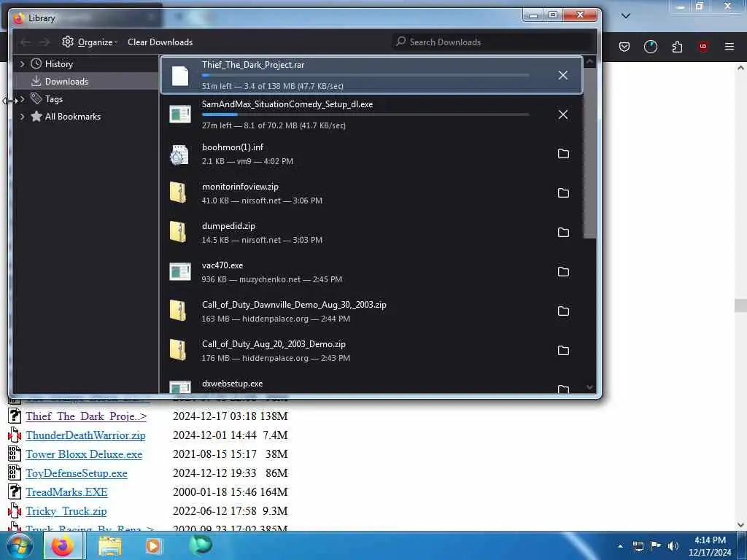This screenshot has width=747, height=560.
Task: Open the downloads progress icon in Firefox toolbar
Action: click(650, 47)
